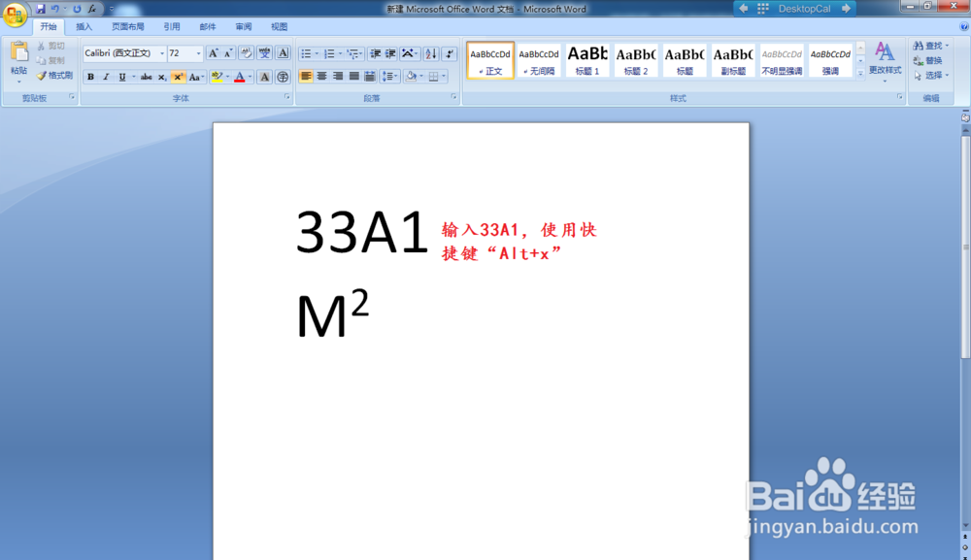Switch to the Insert ribbon tab
Image resolution: width=971 pixels, height=560 pixels.
point(82,26)
